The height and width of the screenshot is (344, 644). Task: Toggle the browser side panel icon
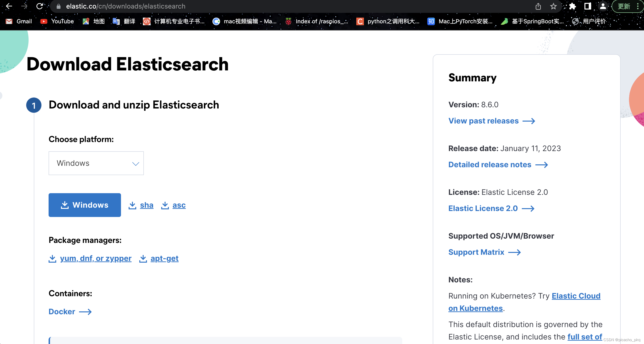[x=588, y=6]
